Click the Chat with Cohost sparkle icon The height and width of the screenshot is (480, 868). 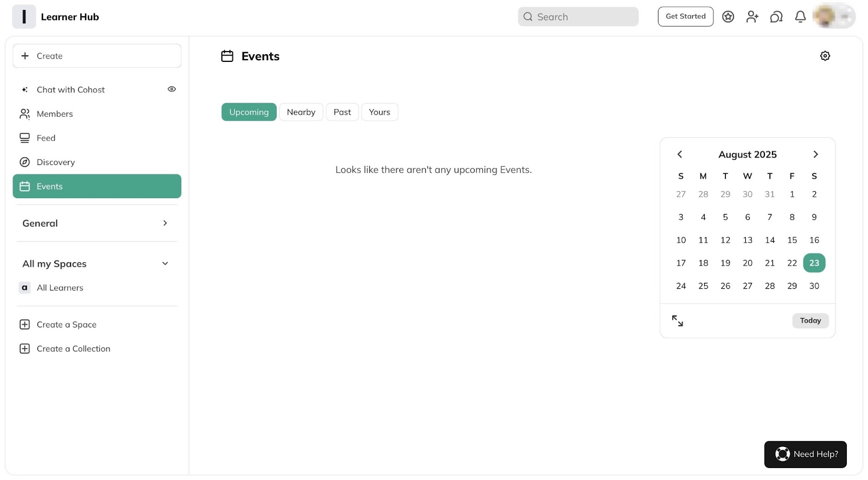(x=24, y=90)
